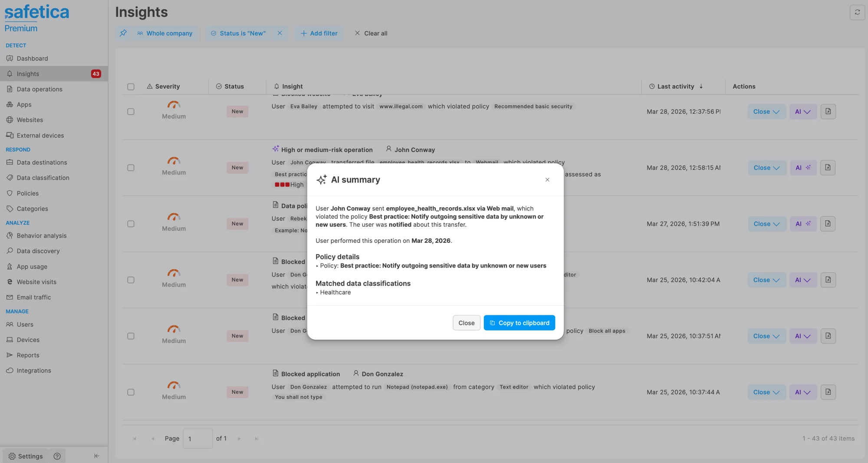Go to the next page arrow
Viewport: 868px width, 463px height.
[x=239, y=439]
